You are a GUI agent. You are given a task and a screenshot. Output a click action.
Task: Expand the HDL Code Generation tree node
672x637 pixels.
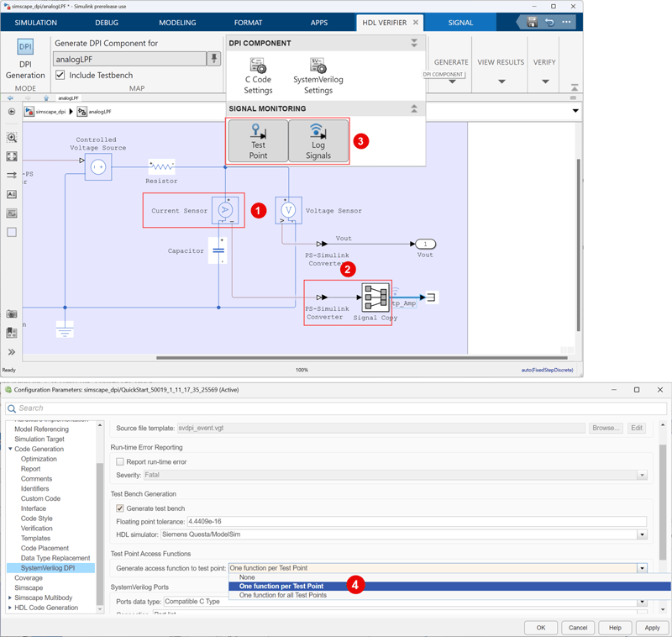(10, 608)
